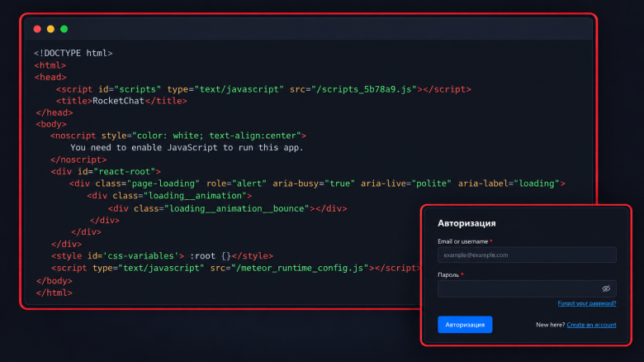Click the noscript style attribute line

coord(178,136)
